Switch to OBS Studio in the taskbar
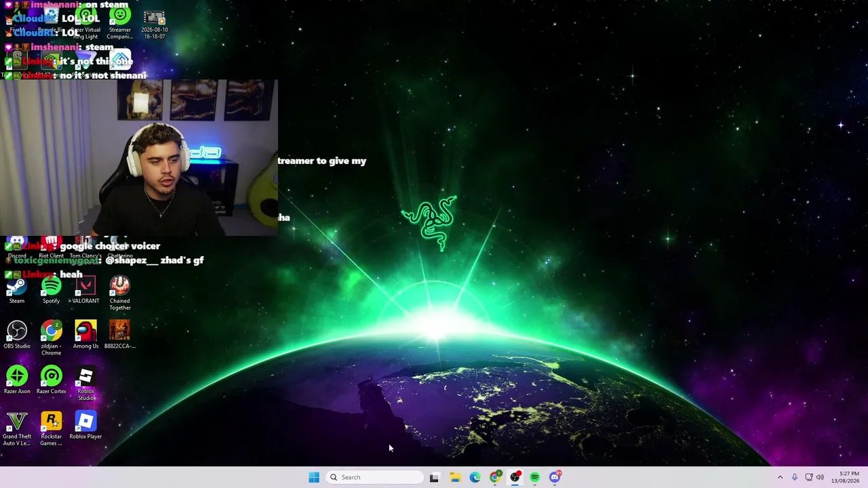Image resolution: width=868 pixels, height=488 pixels. pos(515,477)
